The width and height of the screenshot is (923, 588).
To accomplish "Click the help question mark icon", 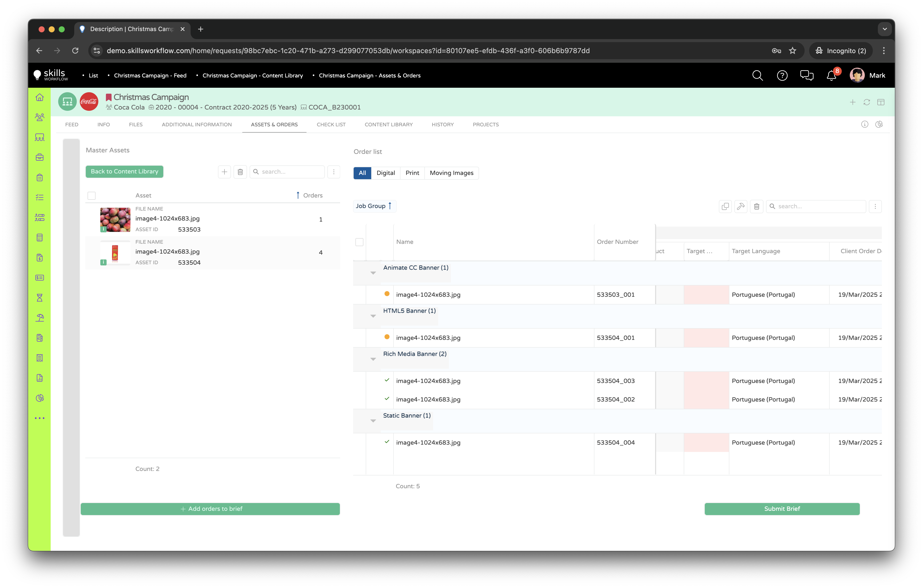I will 782,75.
